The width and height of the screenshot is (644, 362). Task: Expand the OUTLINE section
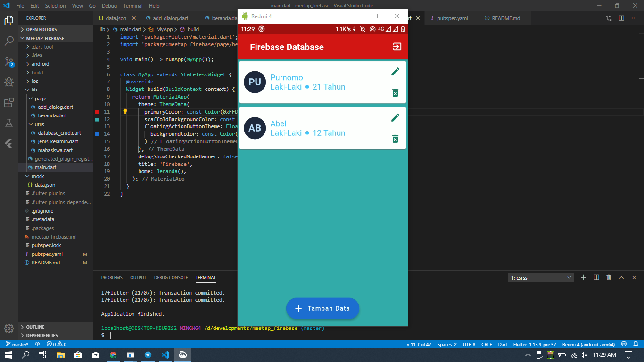(56, 327)
